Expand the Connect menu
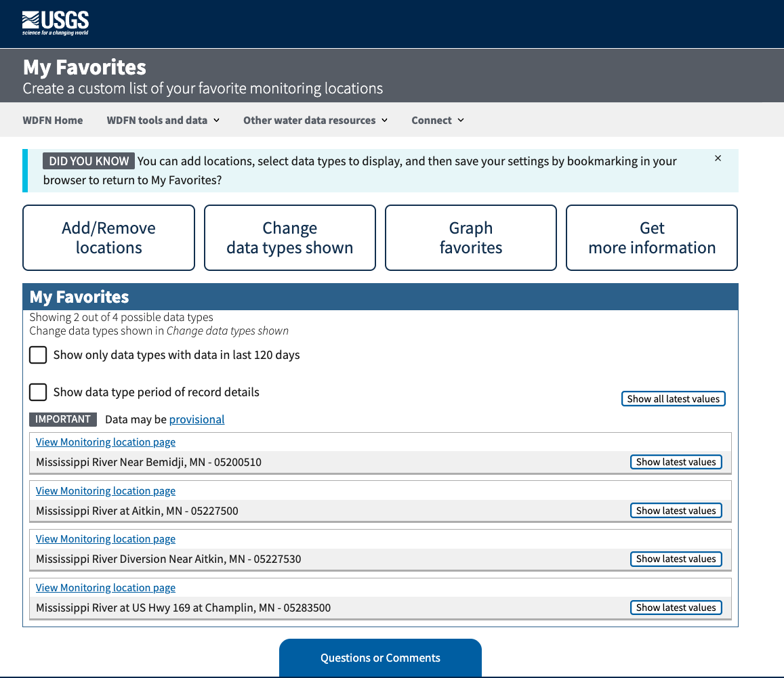The height and width of the screenshot is (678, 784). coord(437,120)
